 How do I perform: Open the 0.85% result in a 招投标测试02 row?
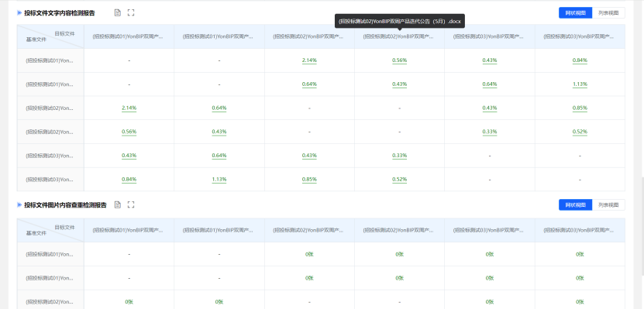coord(580,108)
